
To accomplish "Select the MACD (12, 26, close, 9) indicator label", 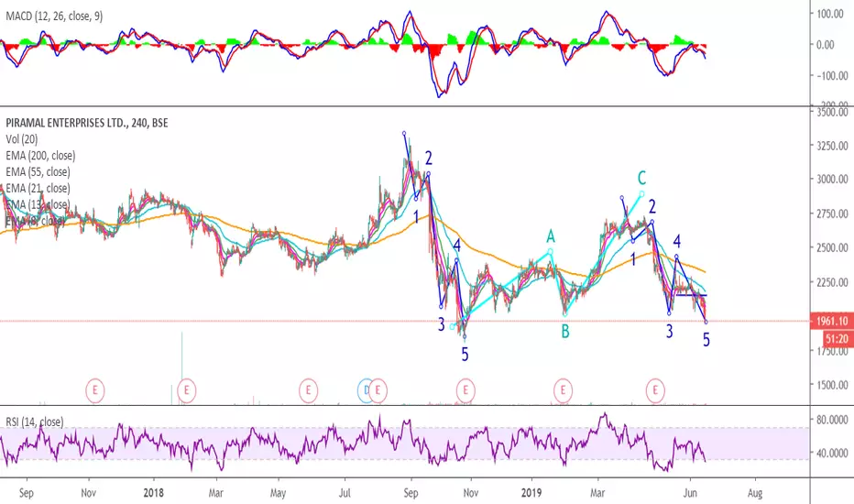I will coord(54,16).
